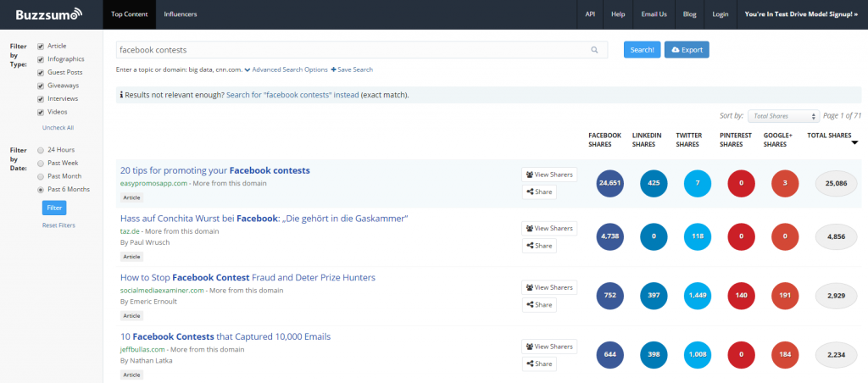Click More from this domain under easypromosapp.com
The image size is (868, 383).
pyautogui.click(x=229, y=183)
